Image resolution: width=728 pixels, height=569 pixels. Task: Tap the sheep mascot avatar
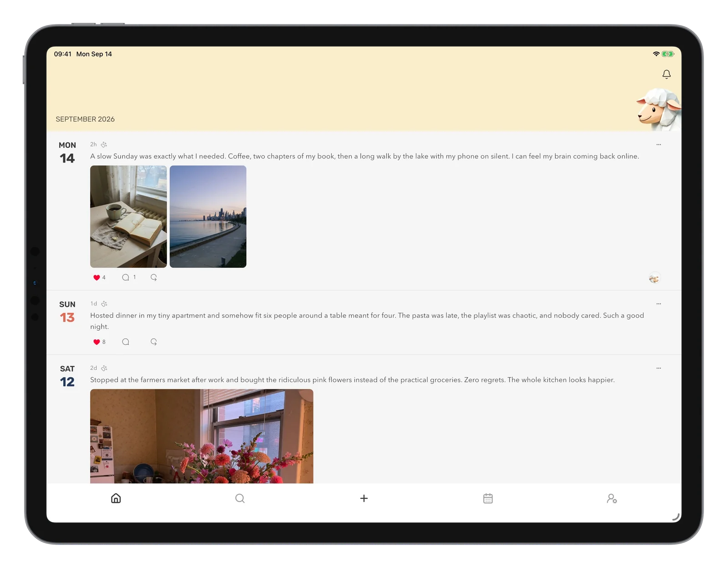(658, 110)
